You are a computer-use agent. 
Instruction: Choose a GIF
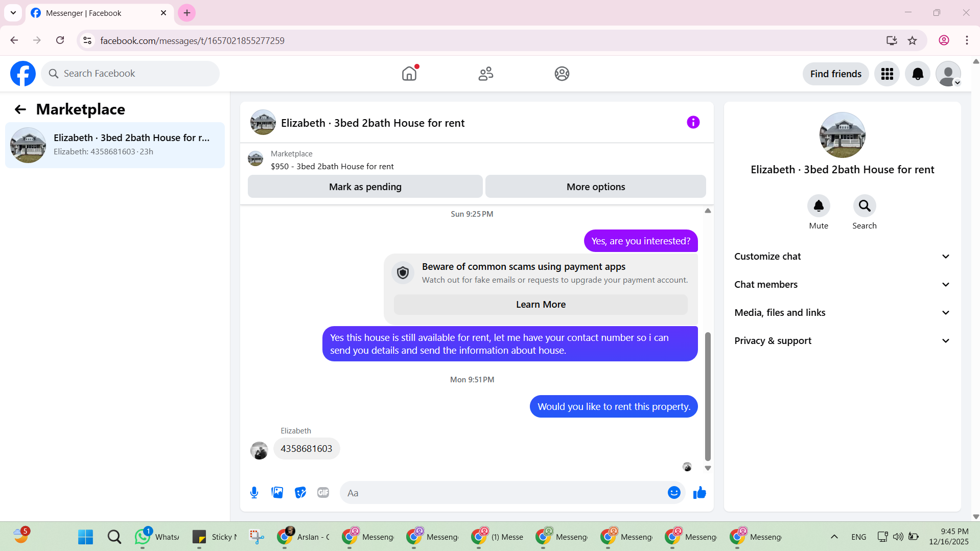pyautogui.click(x=323, y=493)
